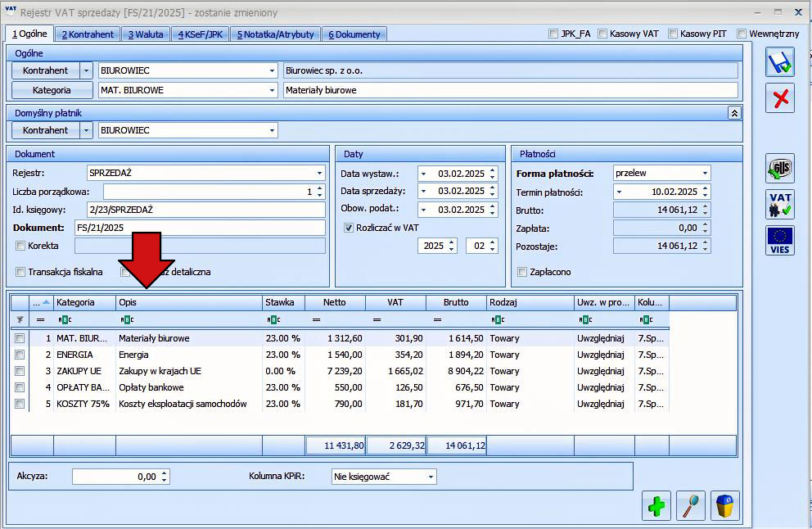The width and height of the screenshot is (812, 529).
Task: Open the Domyślny płatnik BIUROWIEC dropdown
Action: point(272,130)
